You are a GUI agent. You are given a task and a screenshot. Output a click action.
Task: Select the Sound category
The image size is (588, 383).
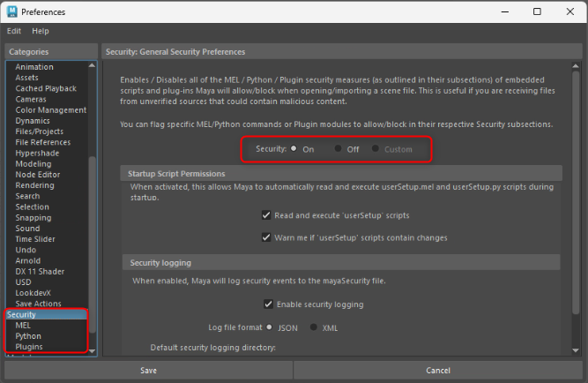pos(27,229)
